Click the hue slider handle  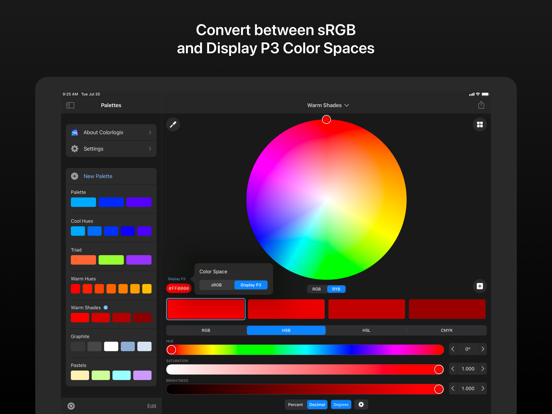point(171,350)
